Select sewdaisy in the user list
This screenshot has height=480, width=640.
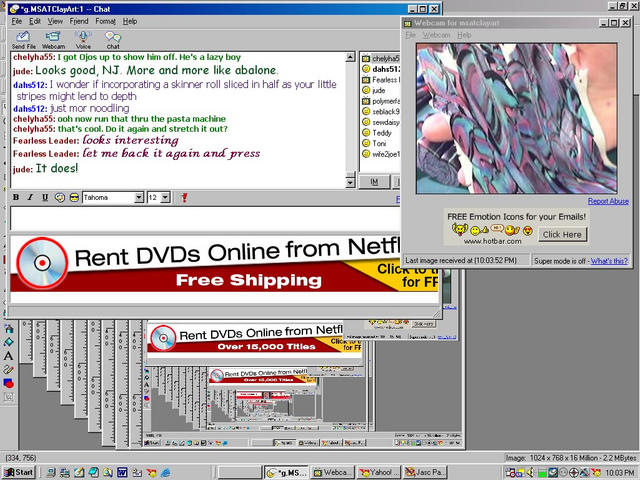tap(381, 122)
